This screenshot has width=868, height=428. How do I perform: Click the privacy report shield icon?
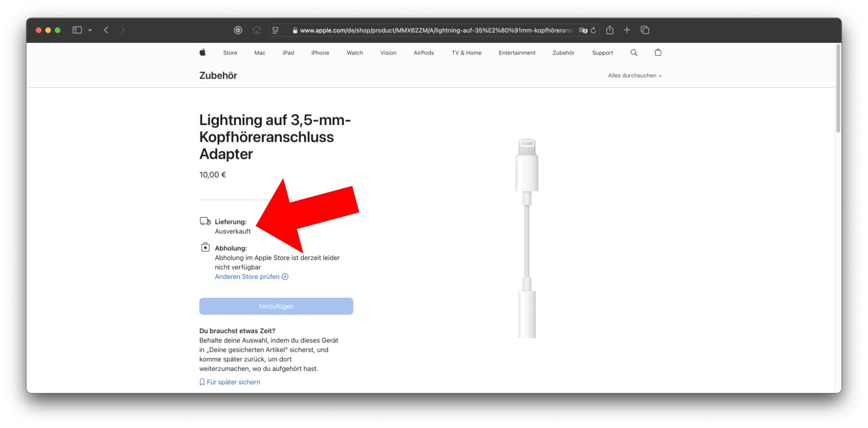(238, 30)
